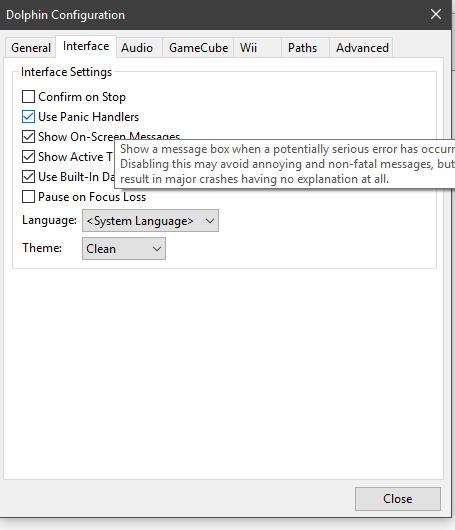Open the GameCube tab
The image size is (455, 530).
pos(198,48)
